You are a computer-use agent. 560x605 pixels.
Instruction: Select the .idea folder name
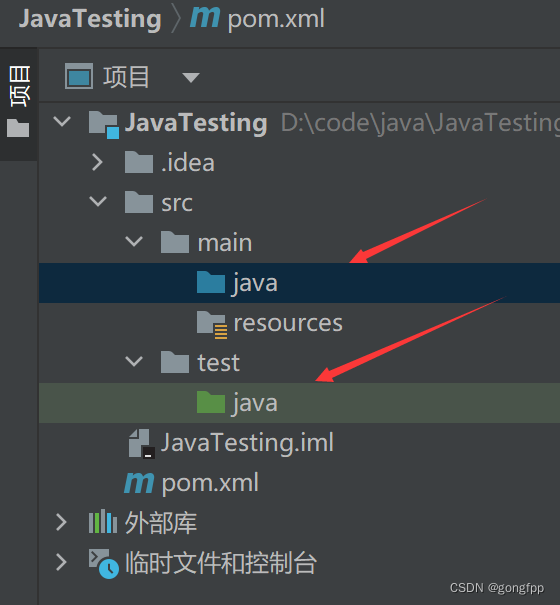(x=188, y=163)
